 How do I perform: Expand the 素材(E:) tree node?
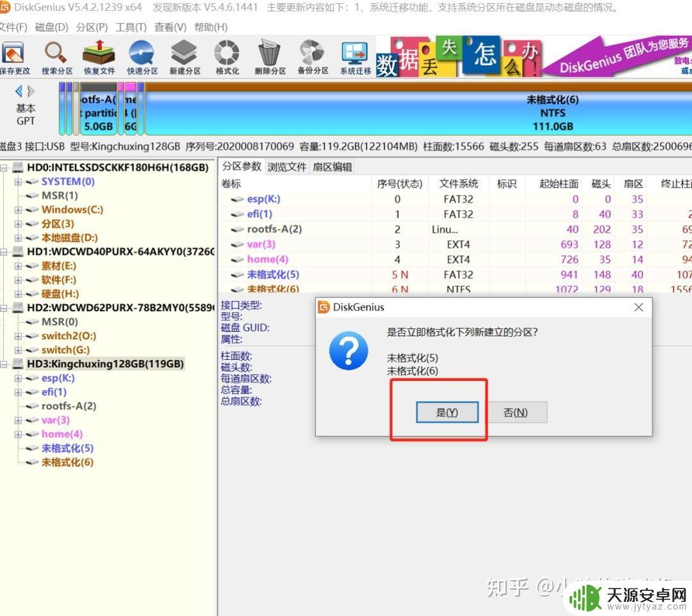[18, 266]
